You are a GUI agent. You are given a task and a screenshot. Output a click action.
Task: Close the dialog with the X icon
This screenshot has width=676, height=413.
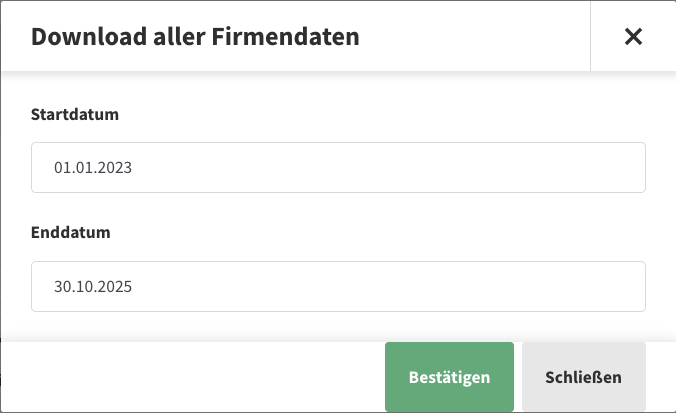point(632,37)
